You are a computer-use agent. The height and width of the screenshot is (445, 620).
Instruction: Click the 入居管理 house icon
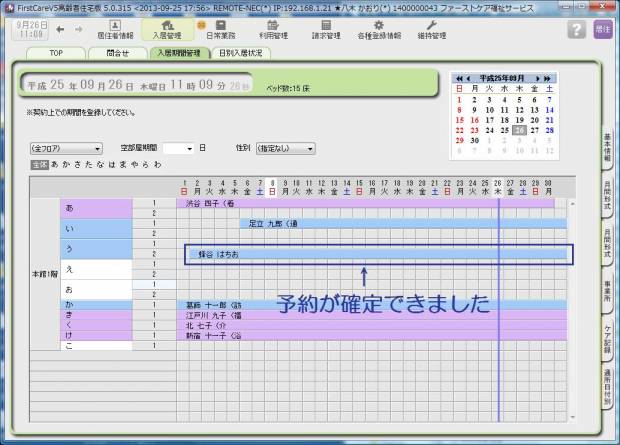[x=168, y=29]
